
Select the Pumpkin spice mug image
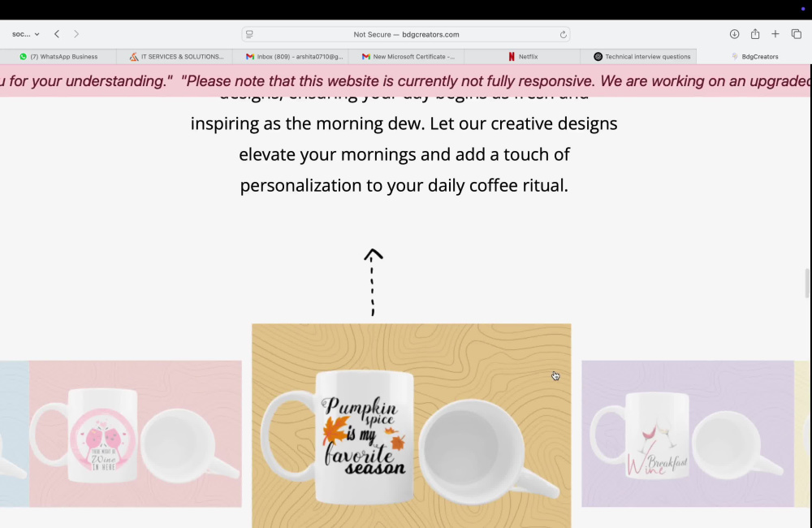point(411,426)
